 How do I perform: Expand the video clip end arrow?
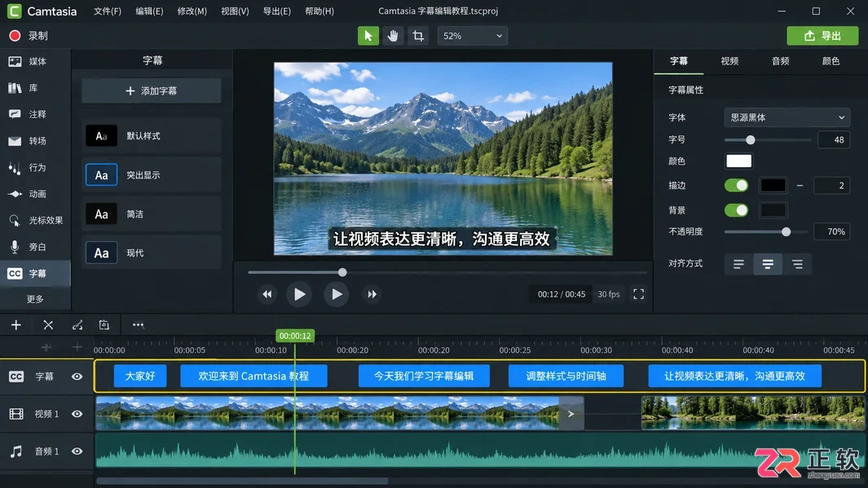coord(571,414)
